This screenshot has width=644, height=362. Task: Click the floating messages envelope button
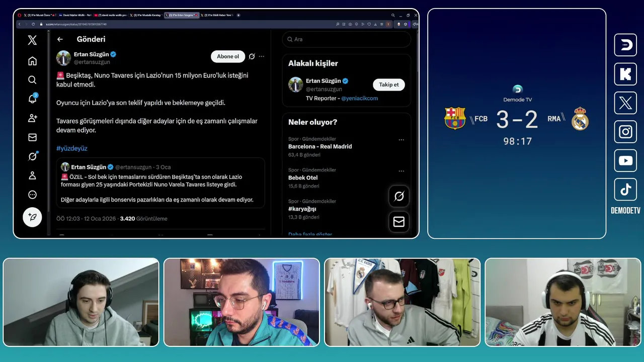click(x=399, y=222)
